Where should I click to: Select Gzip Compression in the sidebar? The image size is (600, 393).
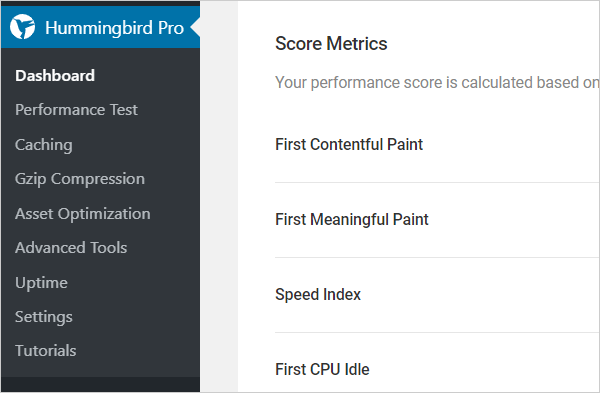tap(80, 179)
